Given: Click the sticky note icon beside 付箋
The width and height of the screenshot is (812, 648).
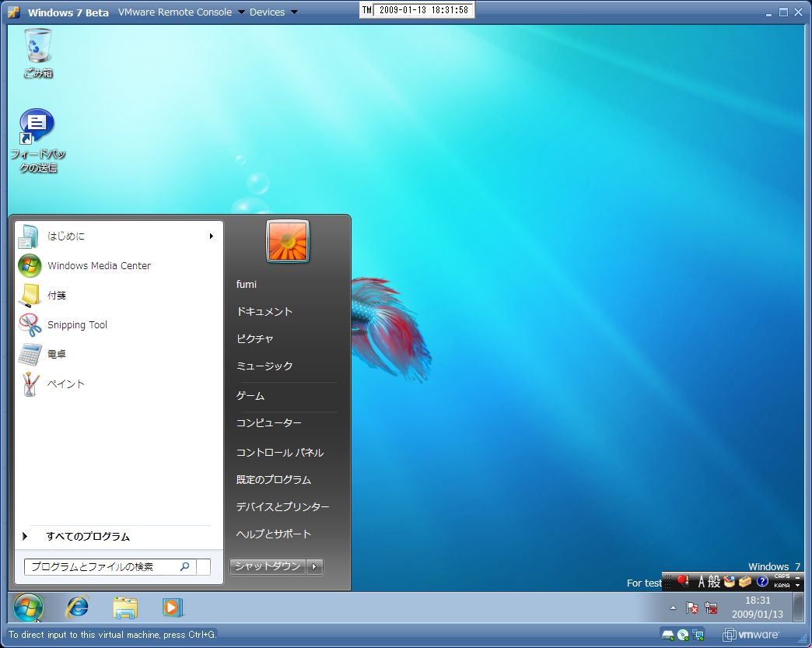Looking at the screenshot, I should click(x=30, y=296).
